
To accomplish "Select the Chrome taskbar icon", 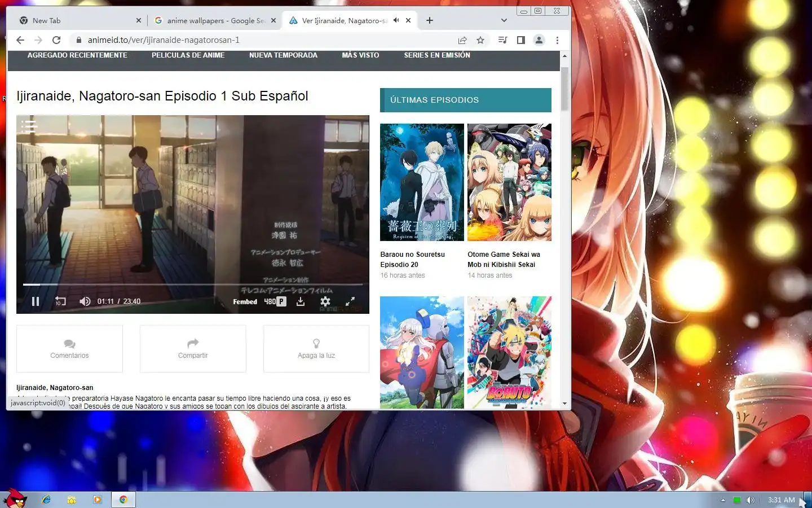I will 123,500.
